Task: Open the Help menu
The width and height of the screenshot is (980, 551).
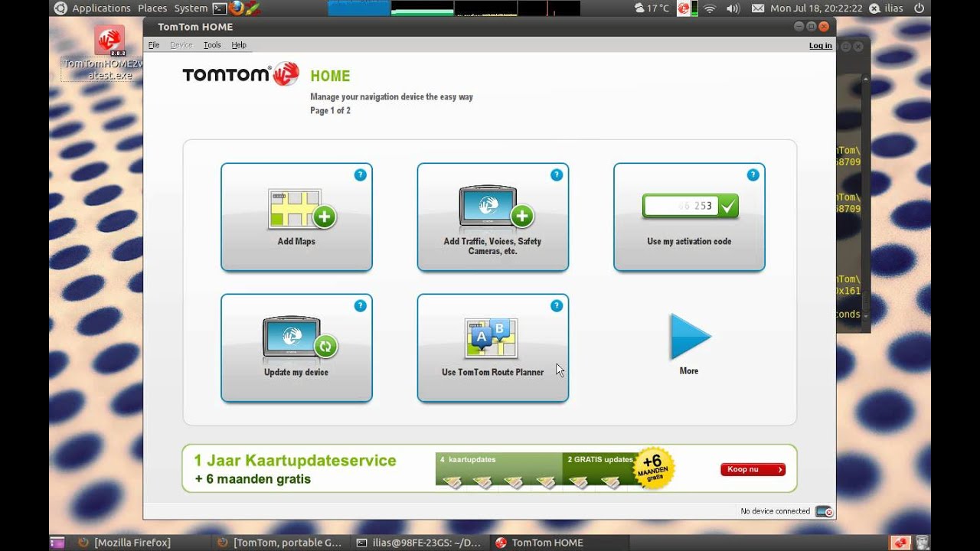Action: (x=239, y=45)
